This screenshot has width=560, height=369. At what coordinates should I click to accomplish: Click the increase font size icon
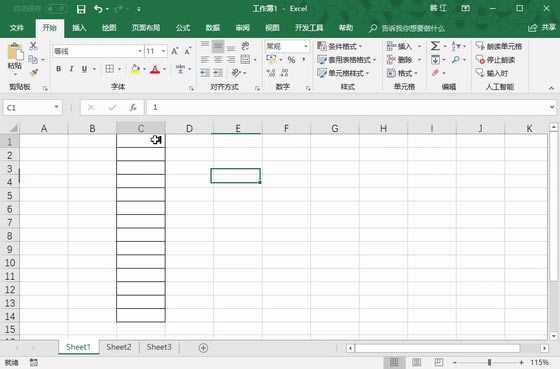[x=174, y=51]
